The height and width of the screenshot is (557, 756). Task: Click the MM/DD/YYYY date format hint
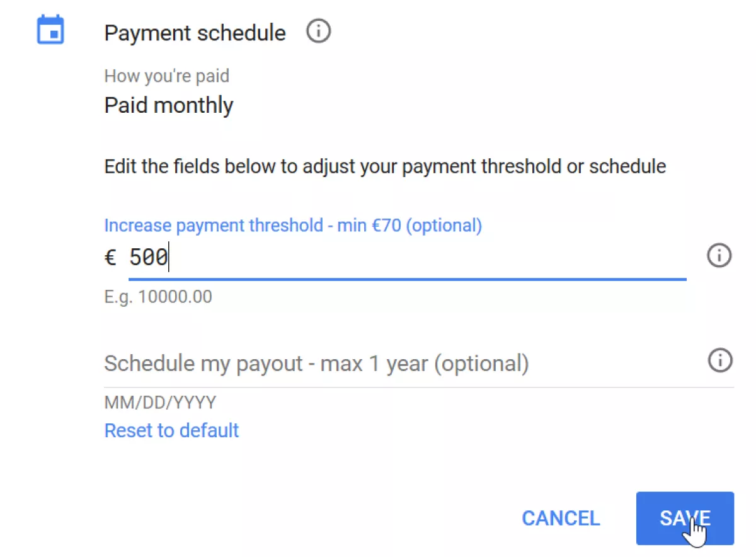[160, 402]
